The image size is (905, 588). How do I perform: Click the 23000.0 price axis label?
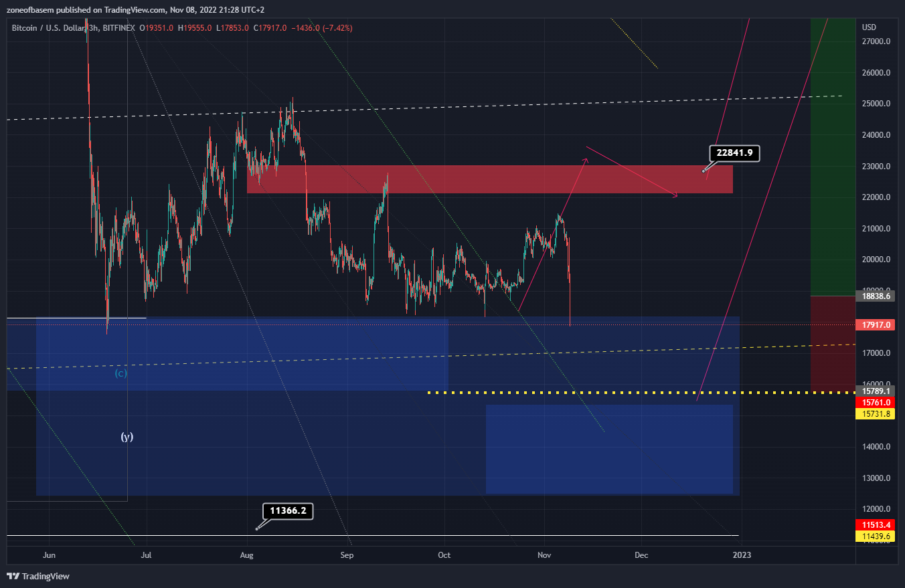click(876, 166)
